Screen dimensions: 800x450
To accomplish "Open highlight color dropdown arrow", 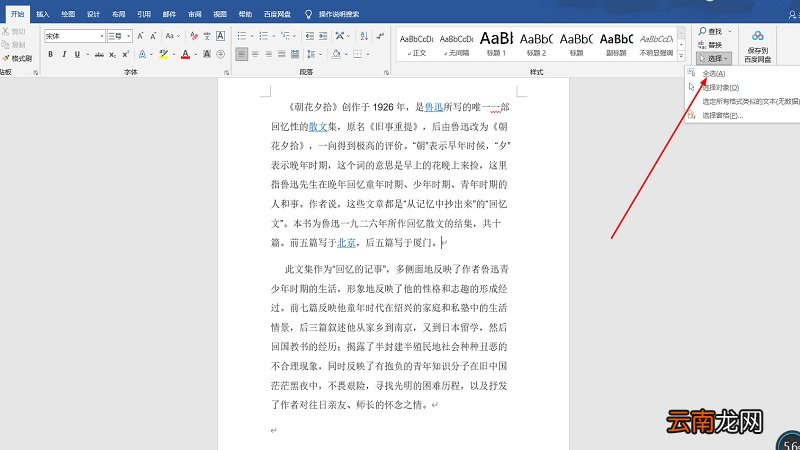I will click(x=174, y=54).
